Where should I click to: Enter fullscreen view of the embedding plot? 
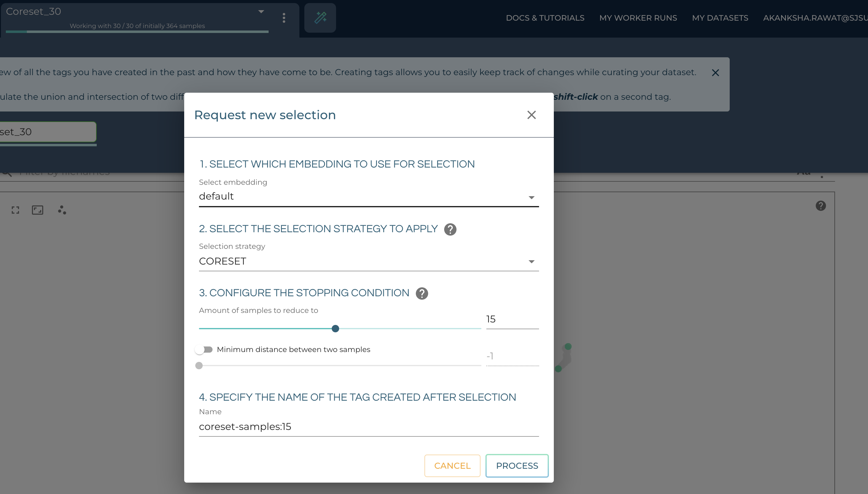coord(15,210)
